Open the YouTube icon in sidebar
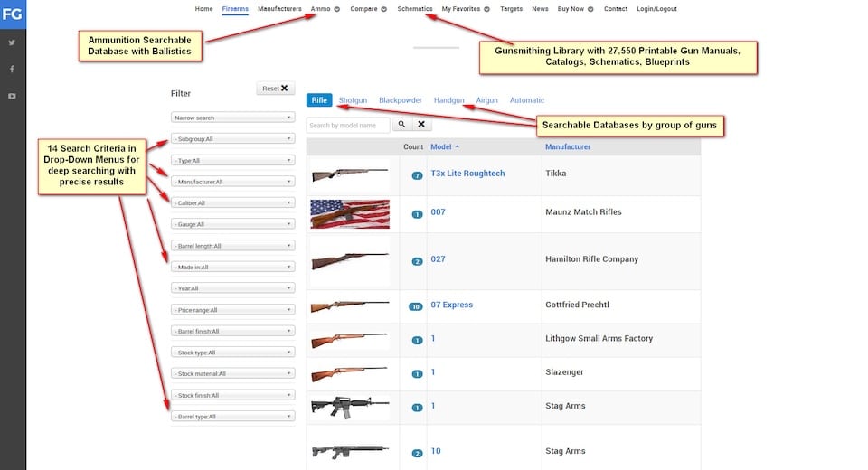This screenshot has width=868, height=470. point(12,96)
